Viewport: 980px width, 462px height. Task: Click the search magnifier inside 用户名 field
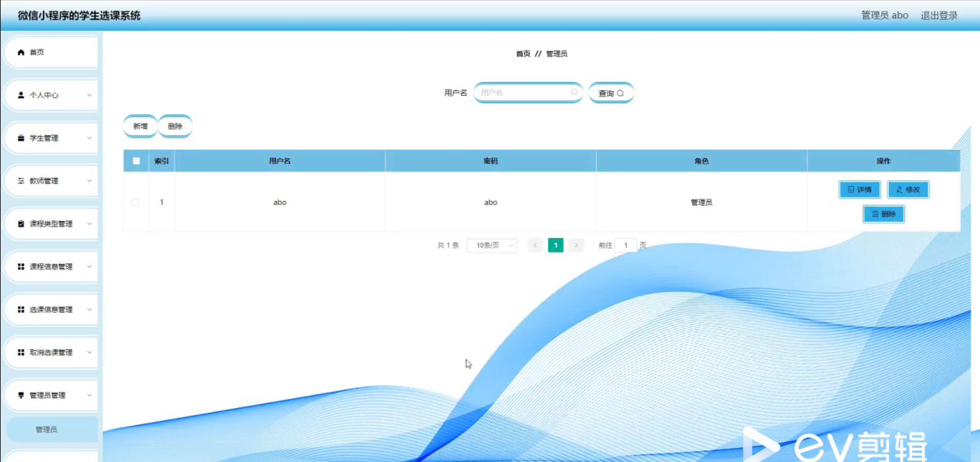[573, 92]
